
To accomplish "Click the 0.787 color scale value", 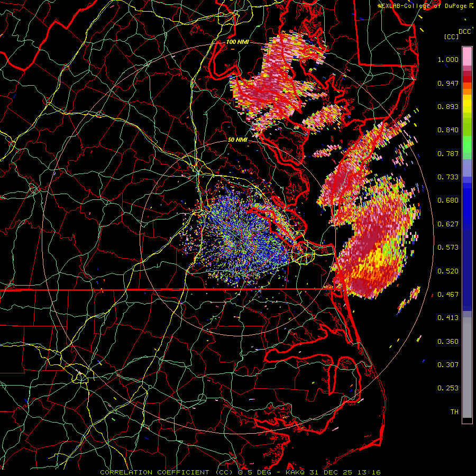I will pyautogui.click(x=448, y=153).
